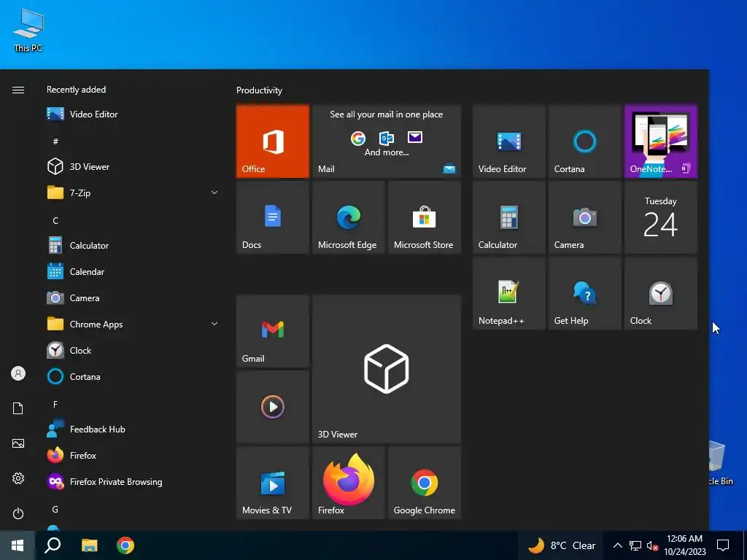Open the Calculator tile
The height and width of the screenshot is (560, 747).
pyautogui.click(x=508, y=217)
